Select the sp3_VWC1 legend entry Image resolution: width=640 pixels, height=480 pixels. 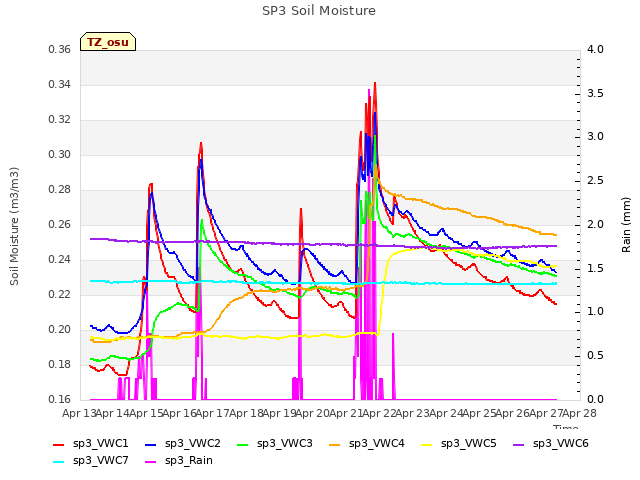tap(91, 444)
